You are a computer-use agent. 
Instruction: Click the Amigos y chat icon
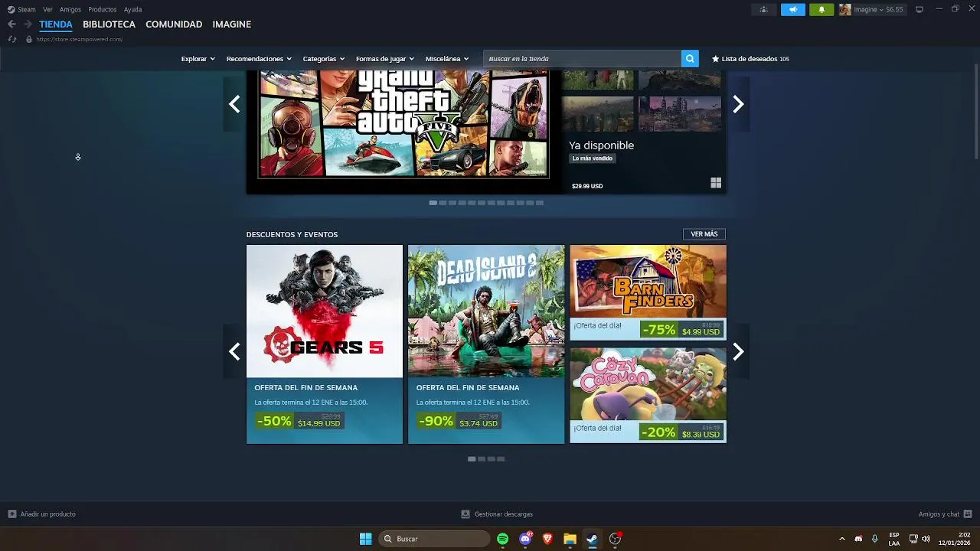[x=968, y=514]
